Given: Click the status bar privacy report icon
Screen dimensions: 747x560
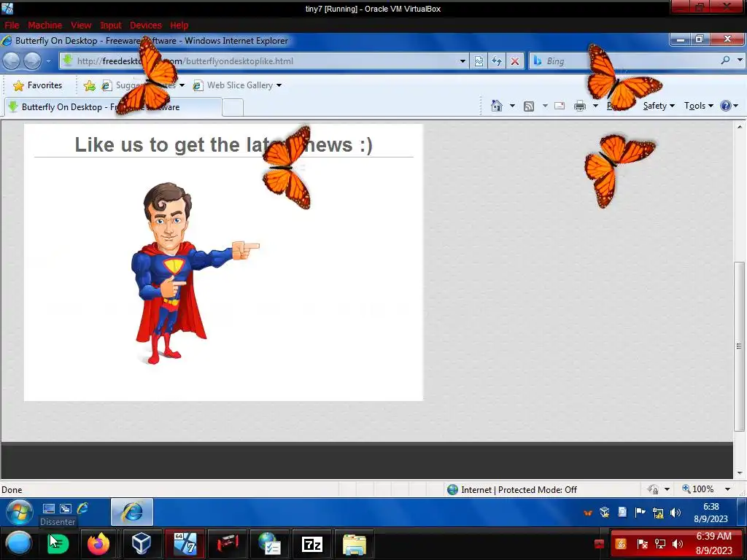Looking at the screenshot, I should (653, 489).
